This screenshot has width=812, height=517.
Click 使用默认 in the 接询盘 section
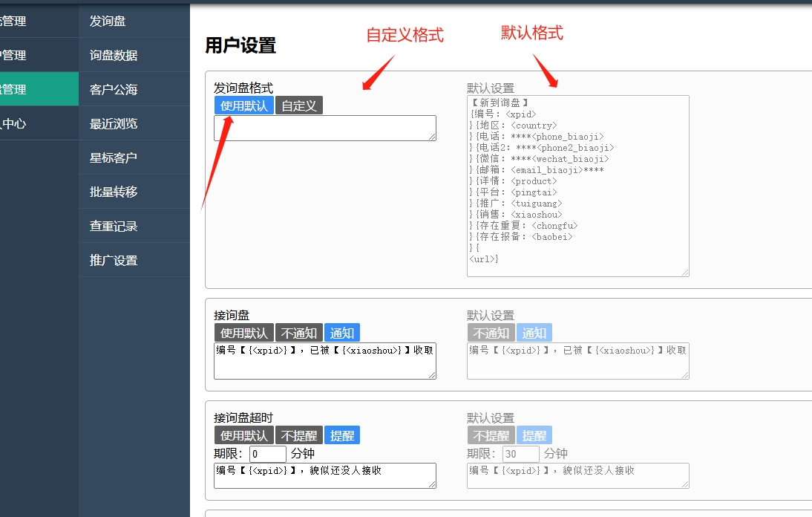[244, 332]
